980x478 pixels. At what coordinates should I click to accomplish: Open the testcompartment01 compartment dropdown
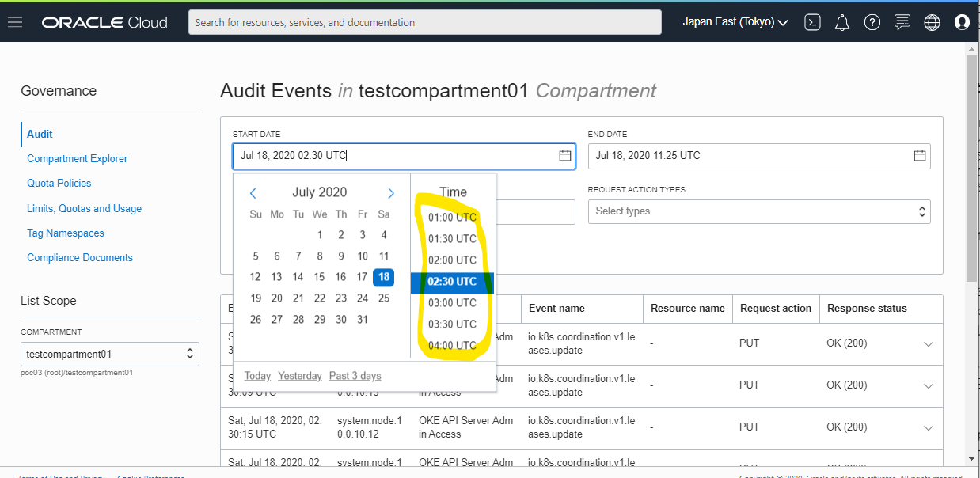(x=110, y=354)
